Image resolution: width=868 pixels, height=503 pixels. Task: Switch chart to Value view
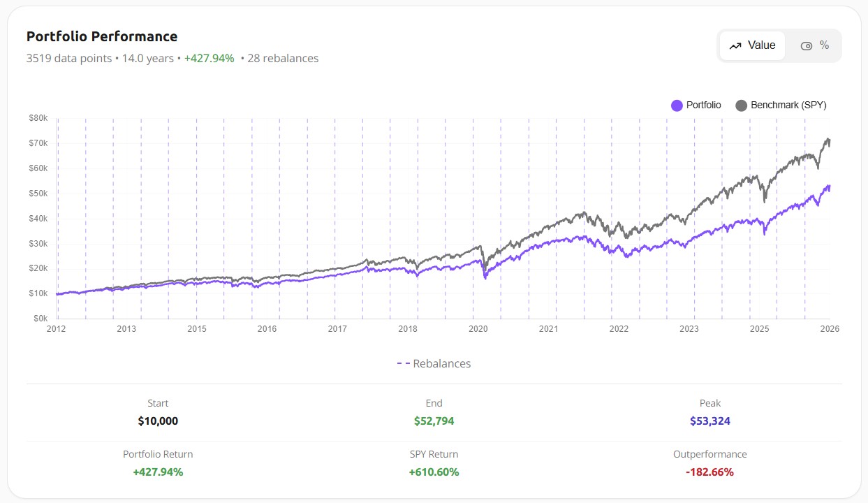pos(752,45)
